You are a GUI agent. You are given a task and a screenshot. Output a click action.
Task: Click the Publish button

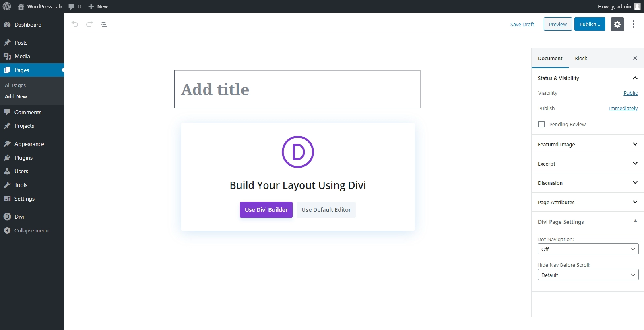tap(590, 24)
